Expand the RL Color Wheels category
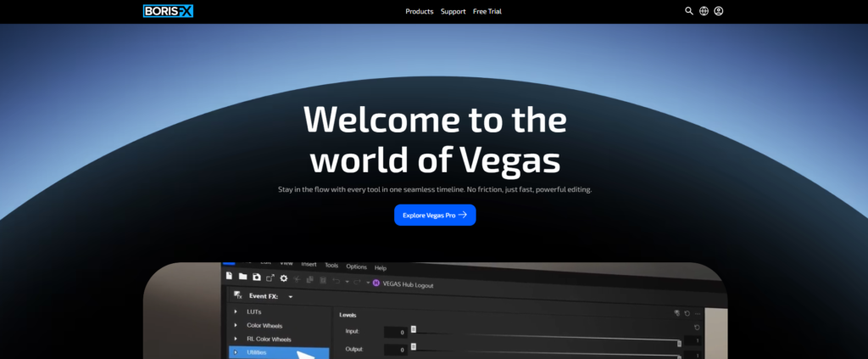The width and height of the screenshot is (868, 359). (236, 339)
